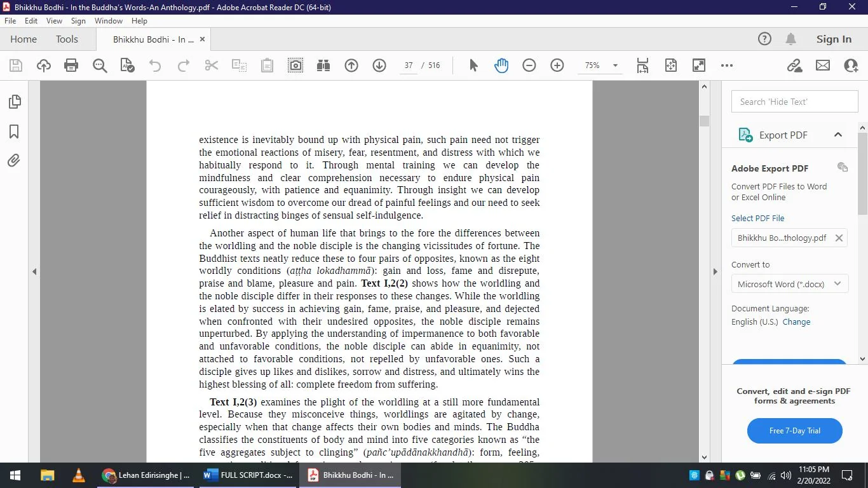Open the Find text magnifier tool
The image size is (868, 488).
pyautogui.click(x=100, y=65)
